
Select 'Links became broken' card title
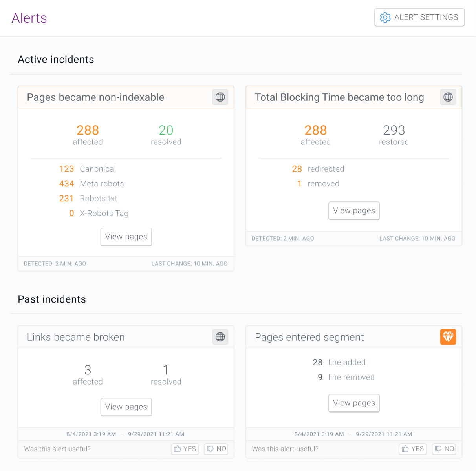click(76, 337)
